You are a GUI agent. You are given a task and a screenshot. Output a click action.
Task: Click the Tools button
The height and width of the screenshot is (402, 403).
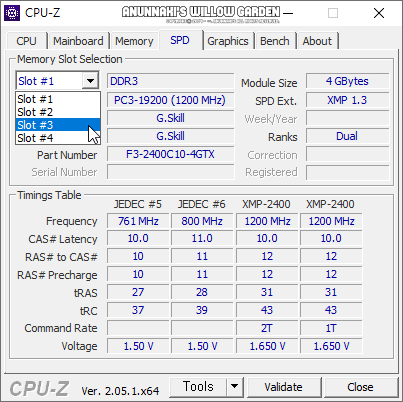198,387
